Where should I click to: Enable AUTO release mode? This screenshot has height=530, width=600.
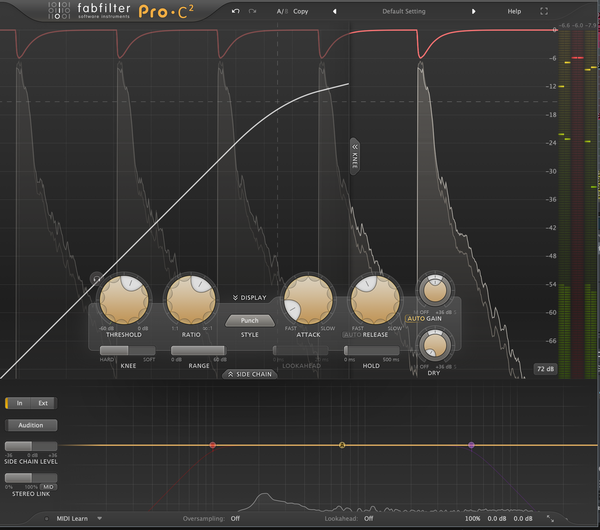click(x=352, y=335)
